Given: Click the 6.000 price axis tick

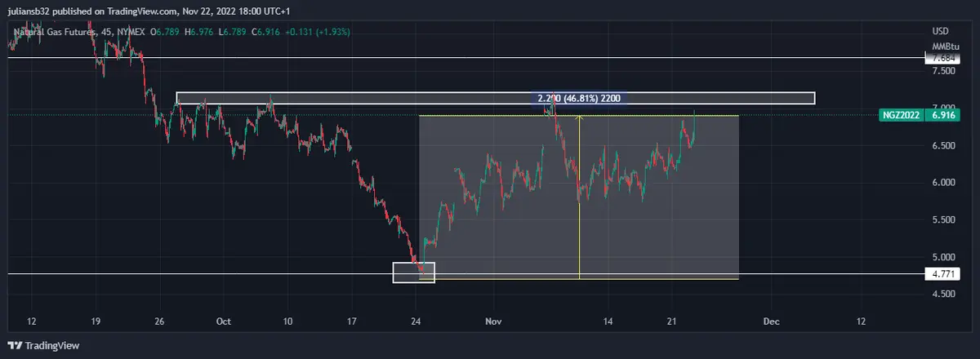Looking at the screenshot, I should coord(944,183).
